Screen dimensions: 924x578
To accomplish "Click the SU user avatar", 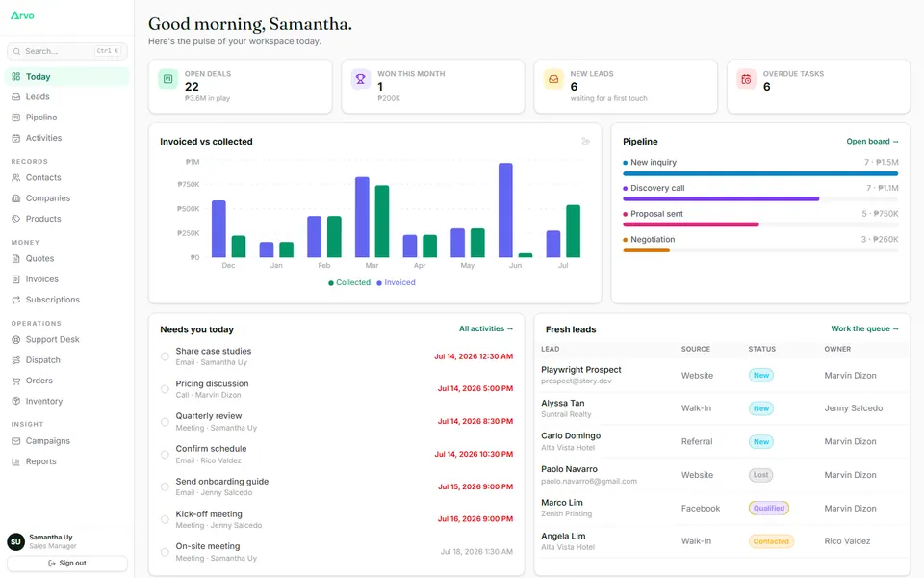I will pos(15,542).
